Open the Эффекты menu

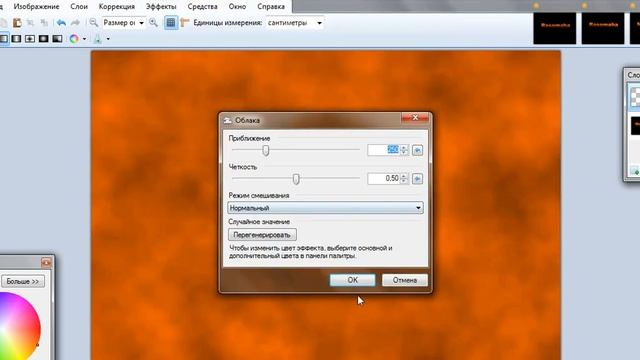tap(161, 7)
